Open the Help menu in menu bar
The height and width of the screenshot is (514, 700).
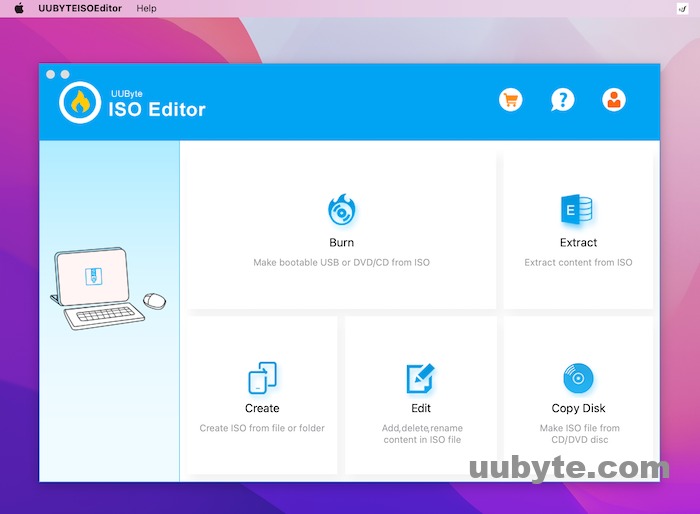tap(146, 8)
